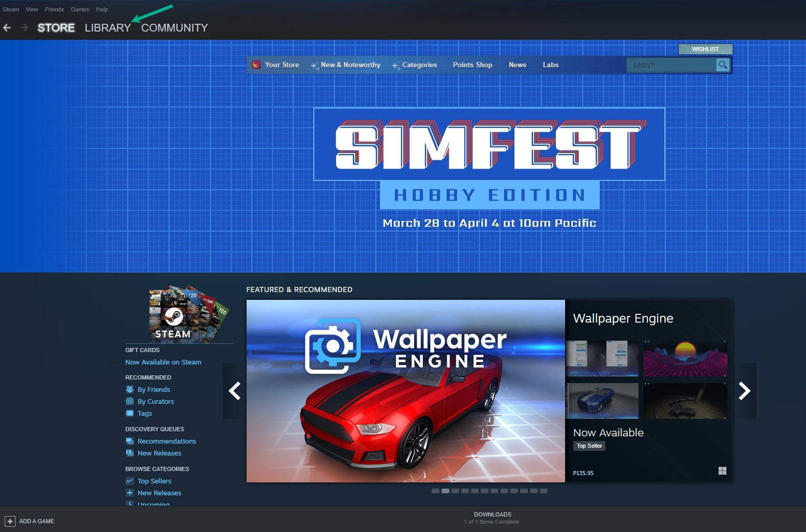The image size is (806, 532).
Task: Click Now Available on Steam link
Action: (163, 362)
